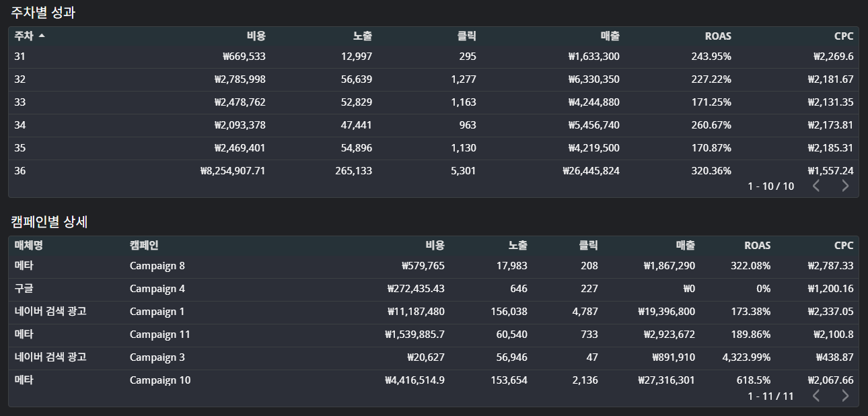Select the Campaign 10 row cell
The height and width of the screenshot is (416, 868).
coord(160,380)
